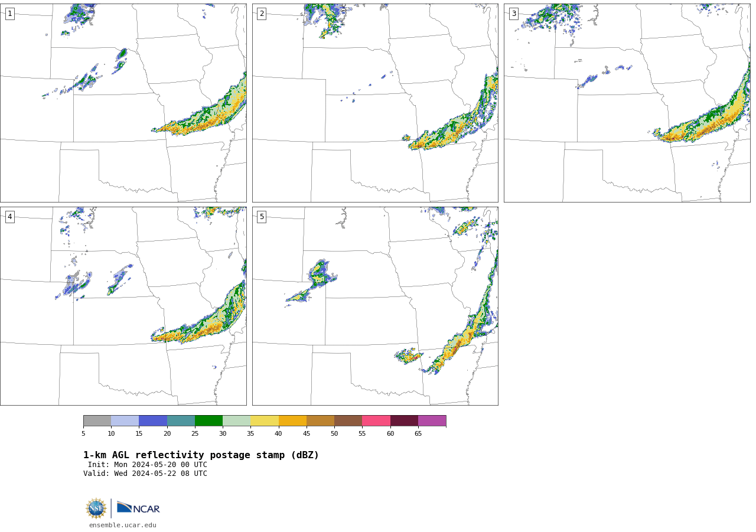Click the colorbar tick label 65
This screenshot has width=756, height=532.
(418, 433)
